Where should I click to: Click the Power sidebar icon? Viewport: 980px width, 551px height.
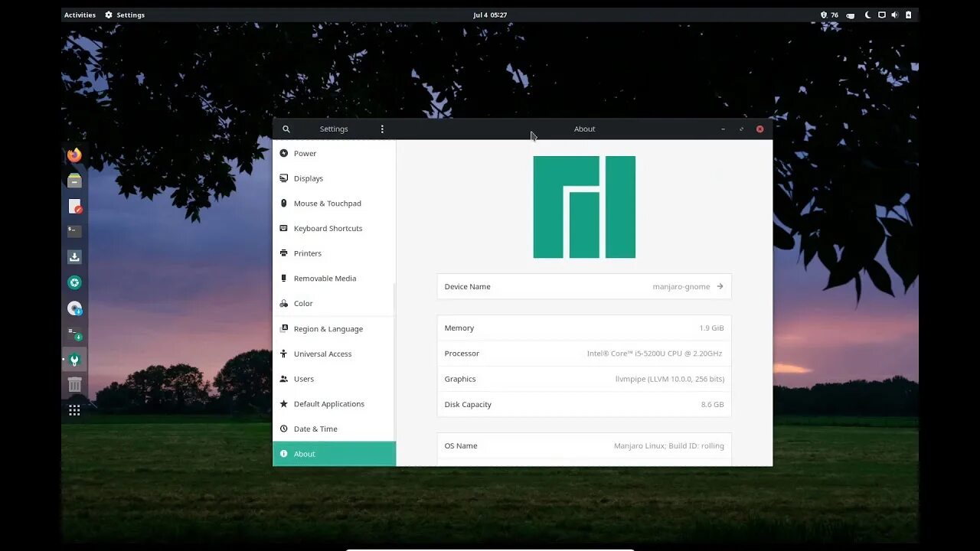[x=284, y=153]
